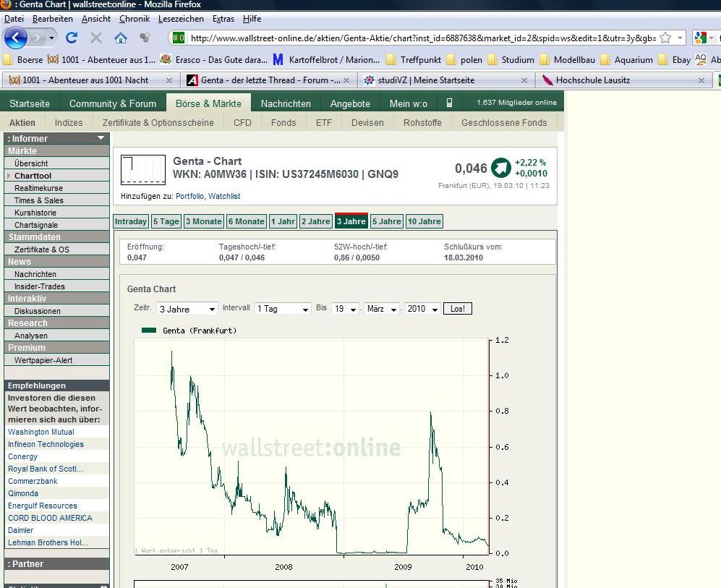Go to the home page icon
This screenshot has height=588, width=721.
(121, 38)
